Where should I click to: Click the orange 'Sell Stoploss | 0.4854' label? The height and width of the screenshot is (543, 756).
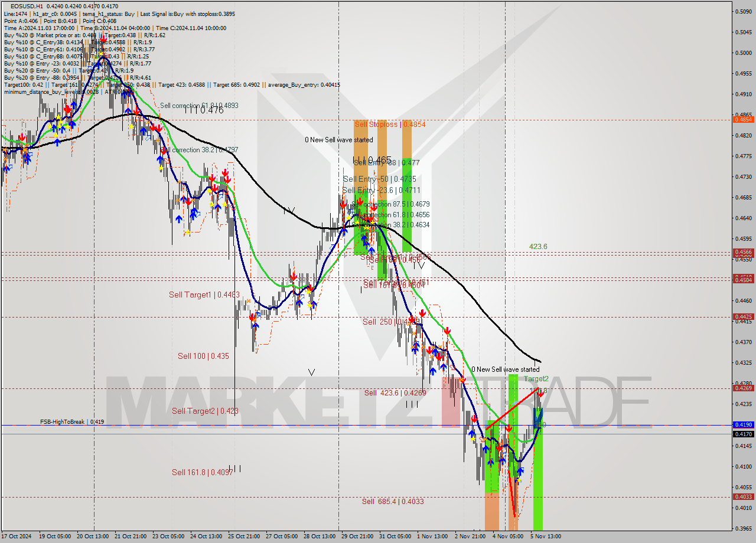pyautogui.click(x=390, y=125)
